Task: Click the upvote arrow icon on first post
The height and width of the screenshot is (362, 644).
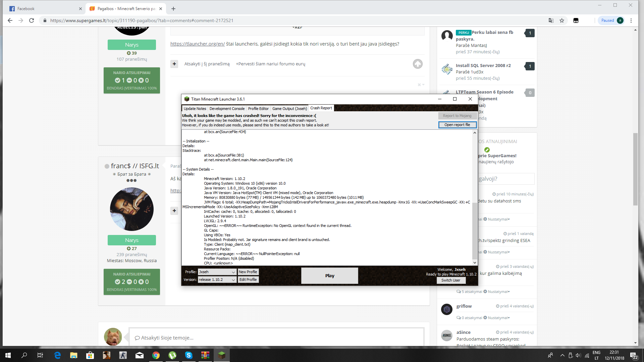Action: (x=418, y=64)
